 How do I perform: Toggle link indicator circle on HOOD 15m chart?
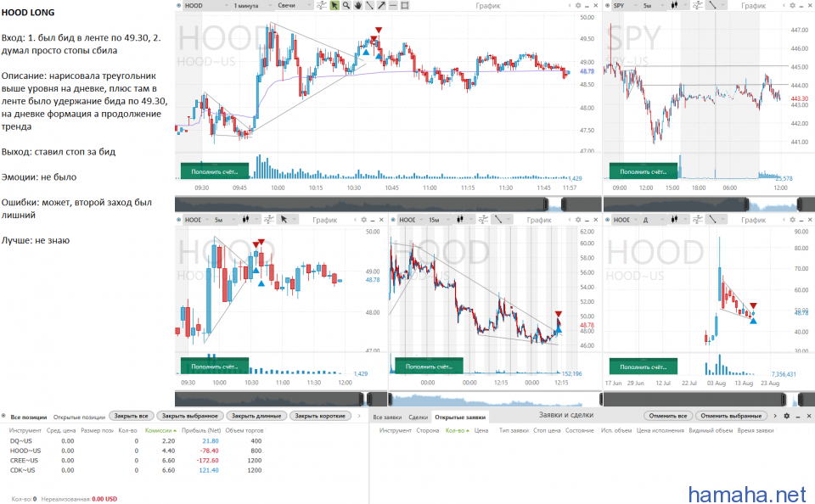tap(393, 220)
